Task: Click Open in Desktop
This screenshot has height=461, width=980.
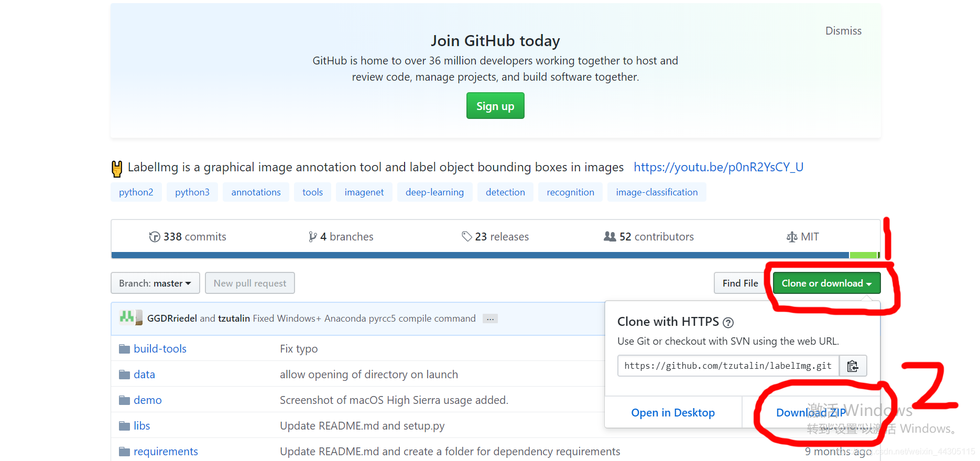Action: point(673,413)
